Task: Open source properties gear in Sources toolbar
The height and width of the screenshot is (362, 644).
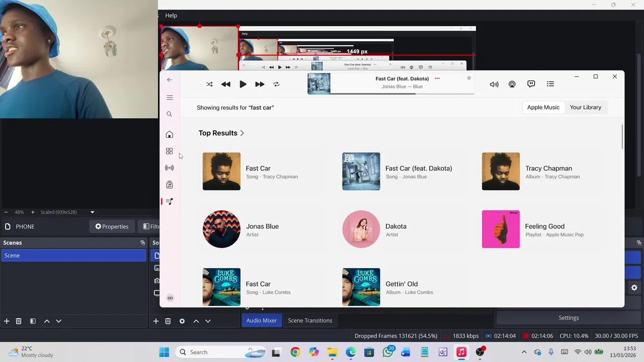Action: pos(182,321)
